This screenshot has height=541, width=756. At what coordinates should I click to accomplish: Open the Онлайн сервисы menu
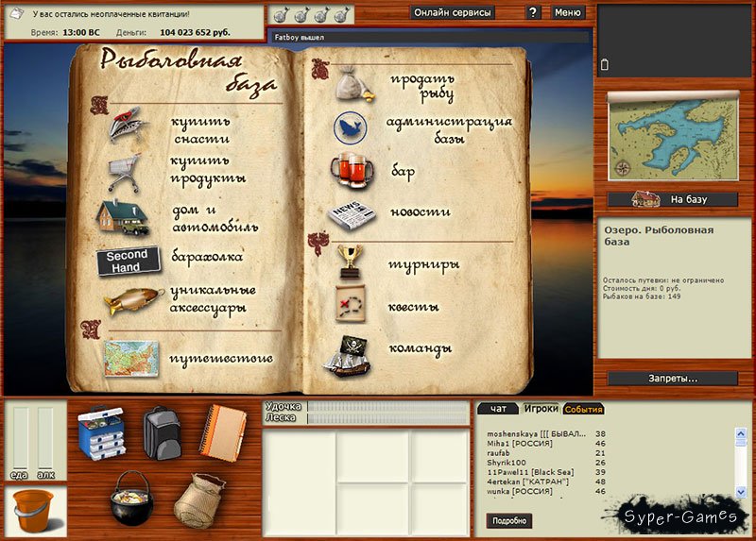click(453, 12)
